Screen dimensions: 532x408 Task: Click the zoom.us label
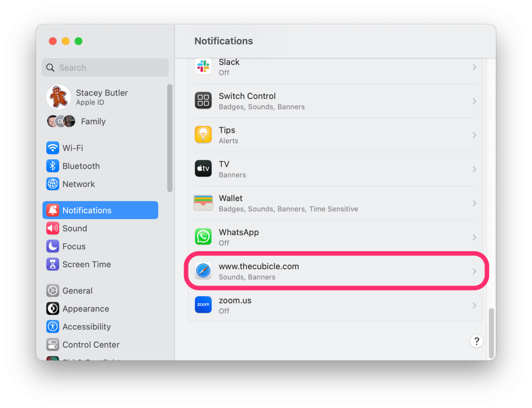pos(235,300)
